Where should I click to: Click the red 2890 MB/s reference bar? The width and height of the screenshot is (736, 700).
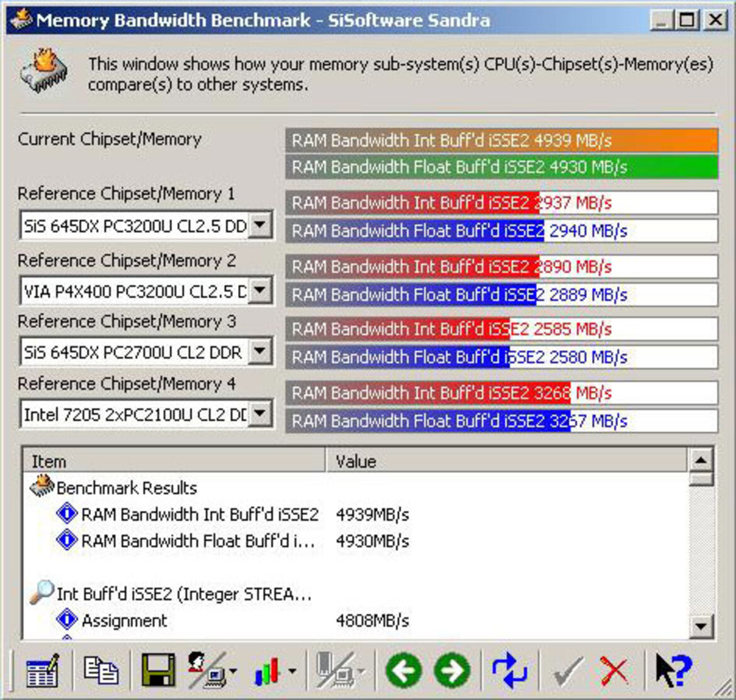coord(502,266)
